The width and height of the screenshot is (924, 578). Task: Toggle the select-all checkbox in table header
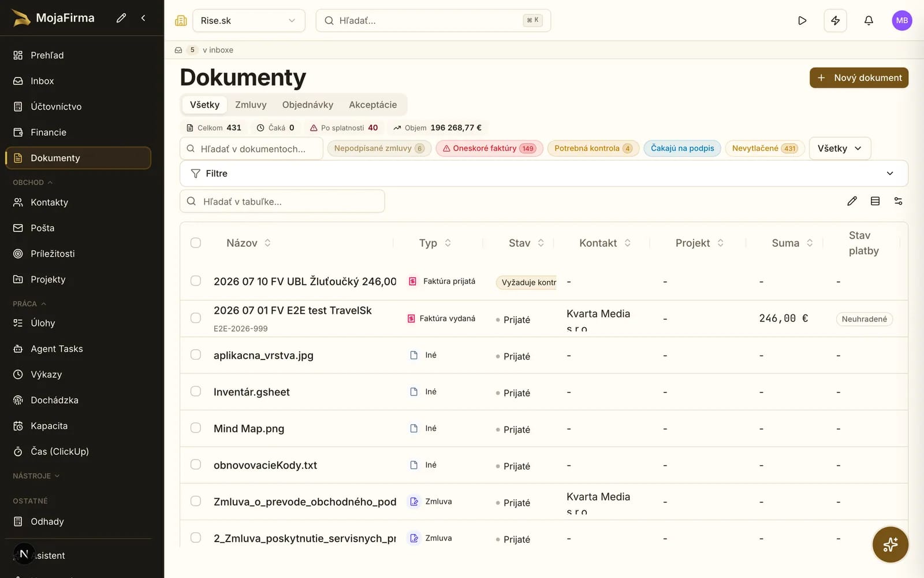point(196,243)
